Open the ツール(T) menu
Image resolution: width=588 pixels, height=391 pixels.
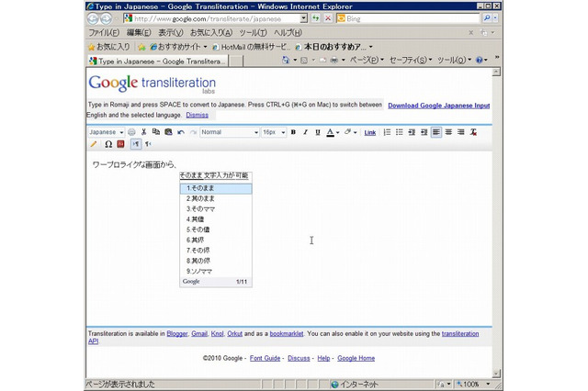[254, 33]
